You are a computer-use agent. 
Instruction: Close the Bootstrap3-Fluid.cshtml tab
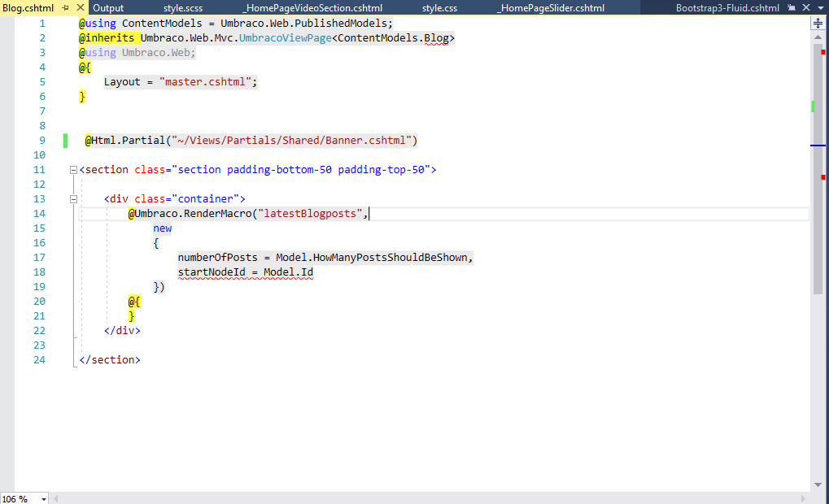(x=805, y=7)
